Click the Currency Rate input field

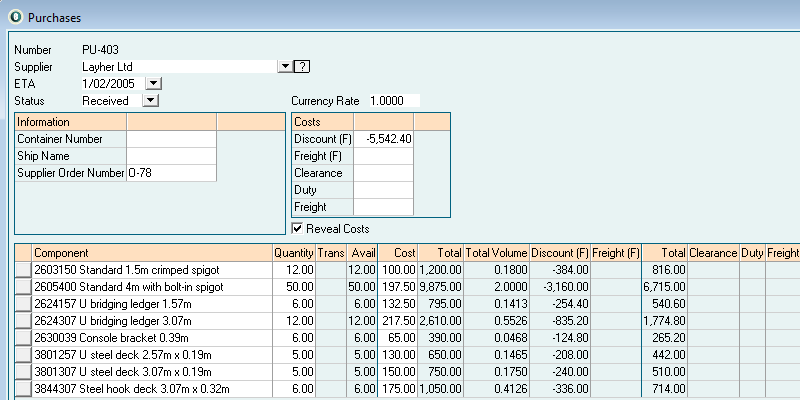point(393,101)
